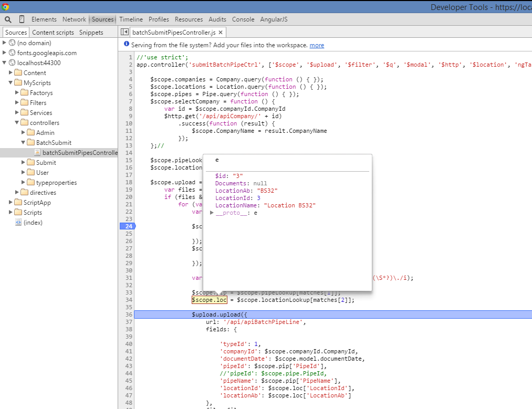Switch to the Network panel tab

[74, 19]
